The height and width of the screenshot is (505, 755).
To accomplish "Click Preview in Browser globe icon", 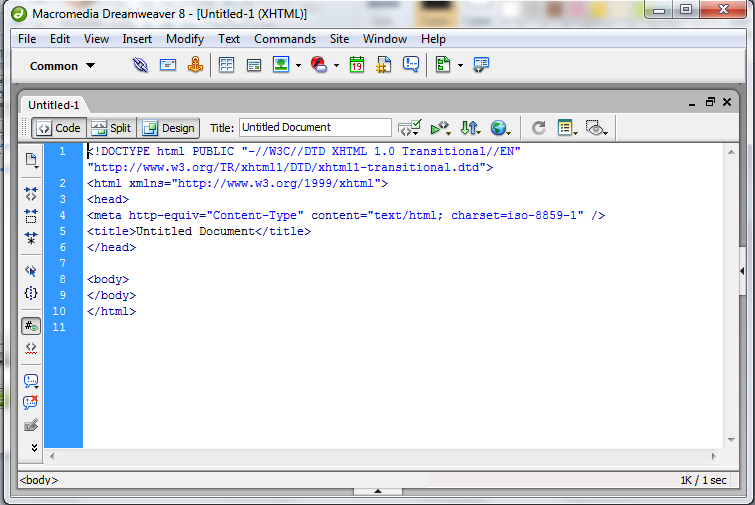I will point(500,128).
